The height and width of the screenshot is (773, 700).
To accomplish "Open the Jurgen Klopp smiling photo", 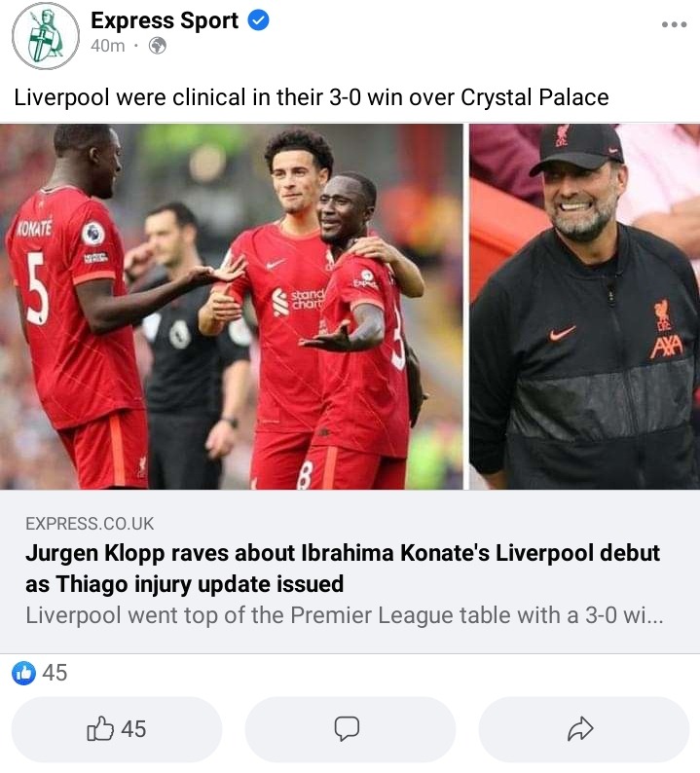I will 585,306.
